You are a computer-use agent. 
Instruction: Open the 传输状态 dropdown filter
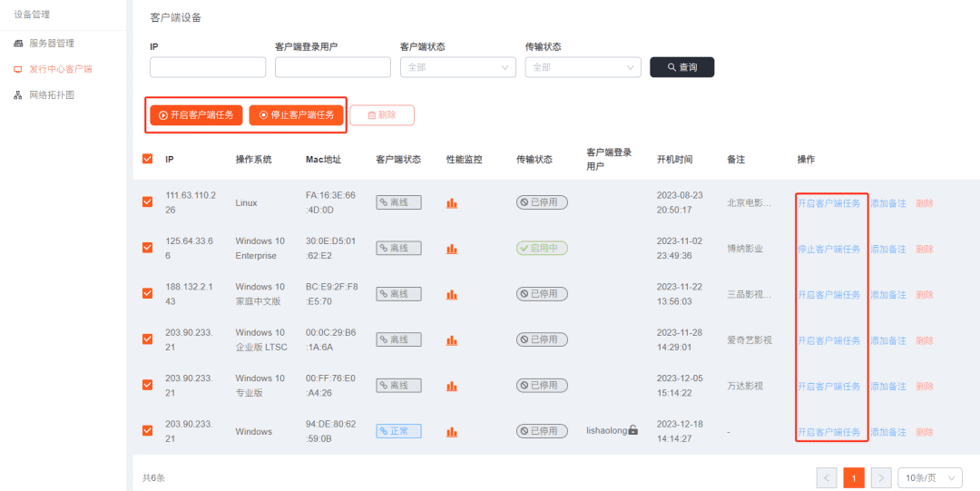(583, 67)
